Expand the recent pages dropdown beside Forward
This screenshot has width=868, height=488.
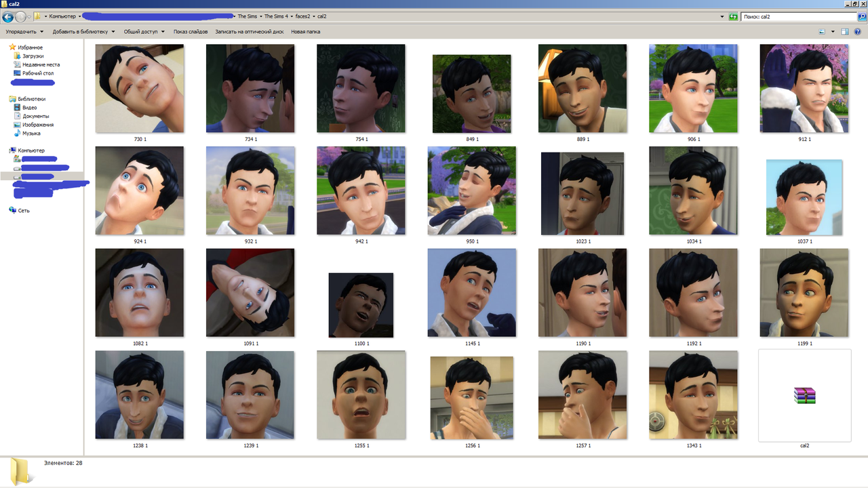(x=30, y=16)
